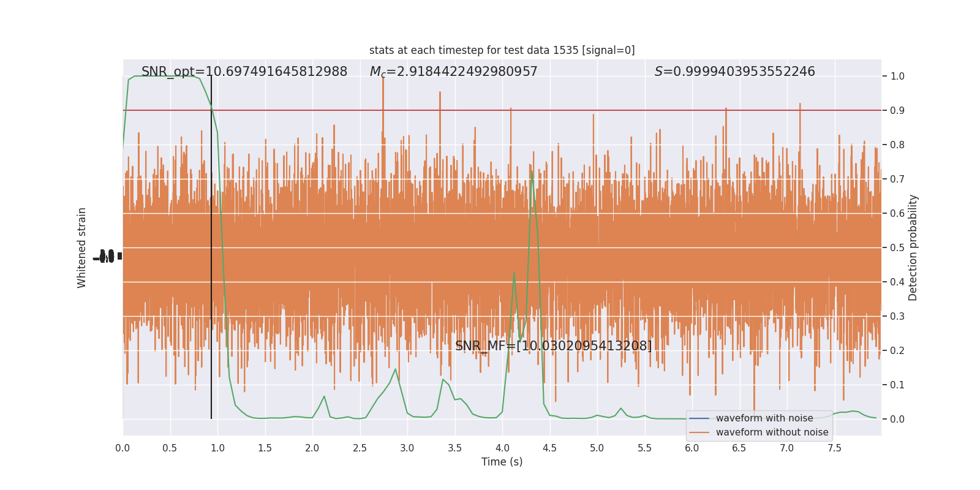The width and height of the screenshot is (980, 490).
Task: Select the 2.0 tick label on the Time axis
Action: click(312, 448)
